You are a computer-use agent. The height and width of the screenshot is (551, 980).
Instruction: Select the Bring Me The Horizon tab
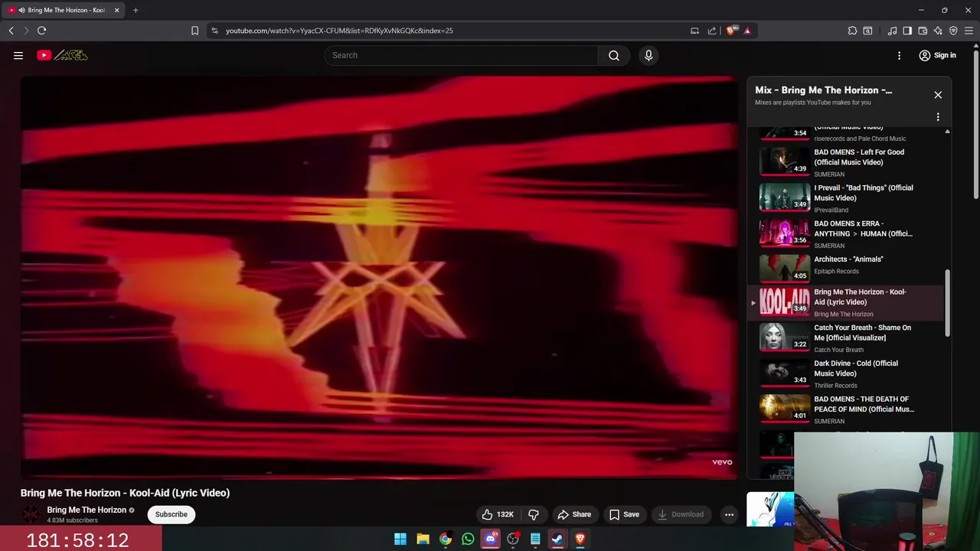tap(64, 10)
